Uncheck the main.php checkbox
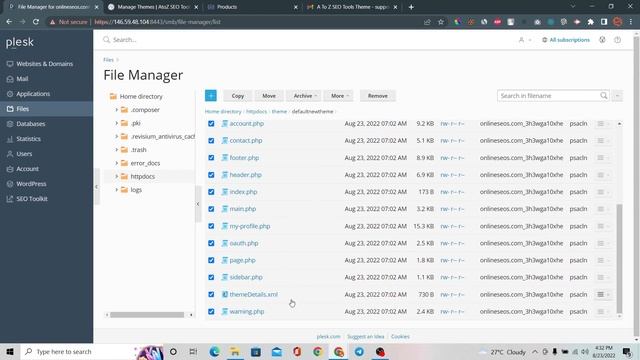This screenshot has height=360, width=640. coord(211,209)
